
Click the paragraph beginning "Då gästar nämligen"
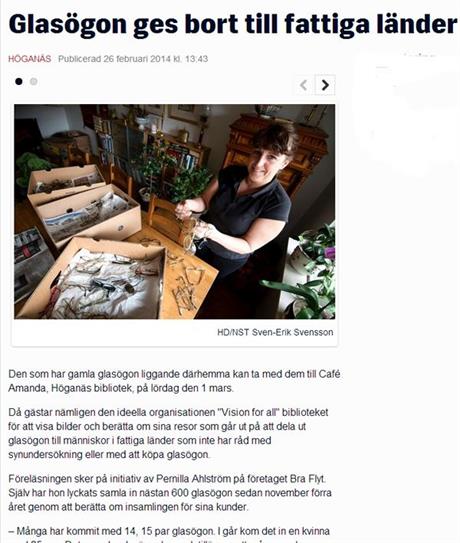(x=168, y=434)
